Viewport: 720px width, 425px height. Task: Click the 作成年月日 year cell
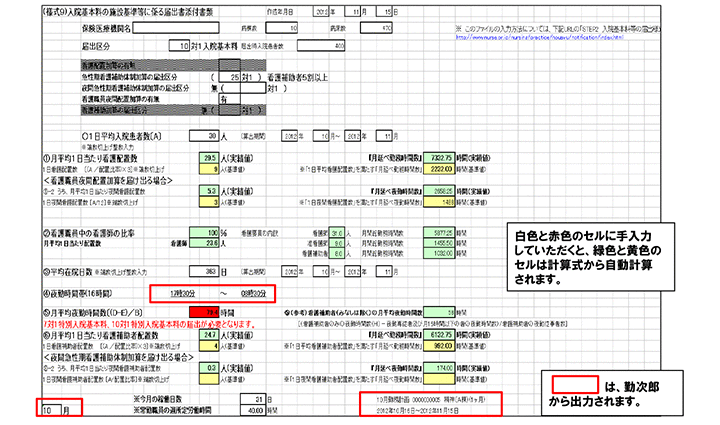(321, 12)
